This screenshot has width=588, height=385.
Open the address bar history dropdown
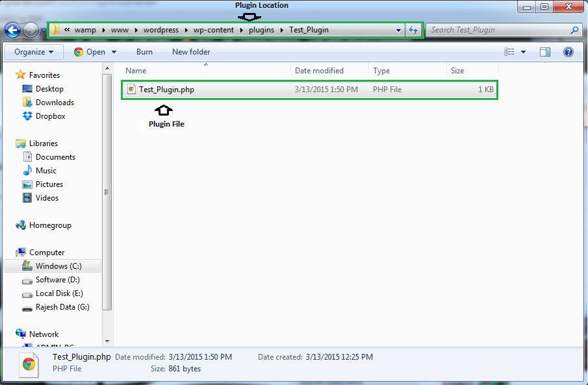click(399, 30)
